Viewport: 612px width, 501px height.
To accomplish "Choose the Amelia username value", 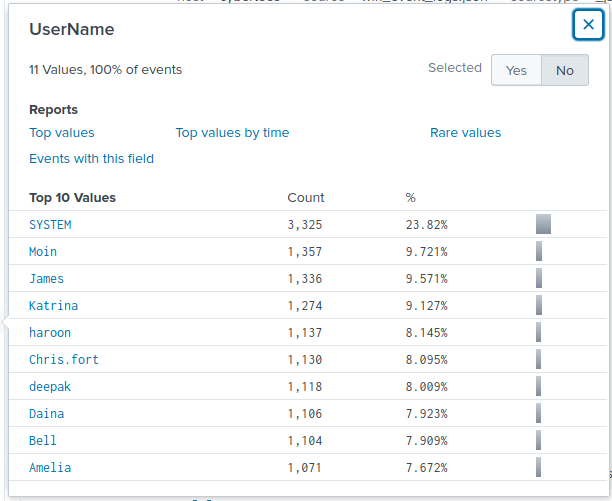I will [50, 468].
